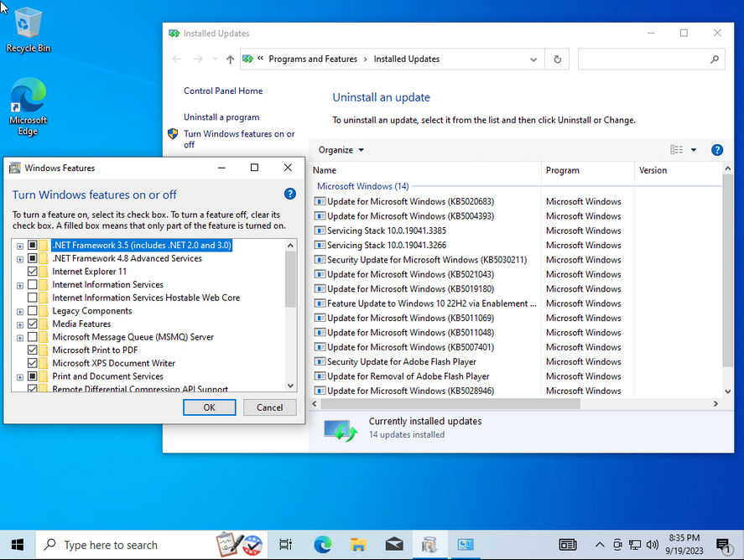
Task: Expand the .NET Framework 4.8 Advanced Services node
Action: (20, 259)
